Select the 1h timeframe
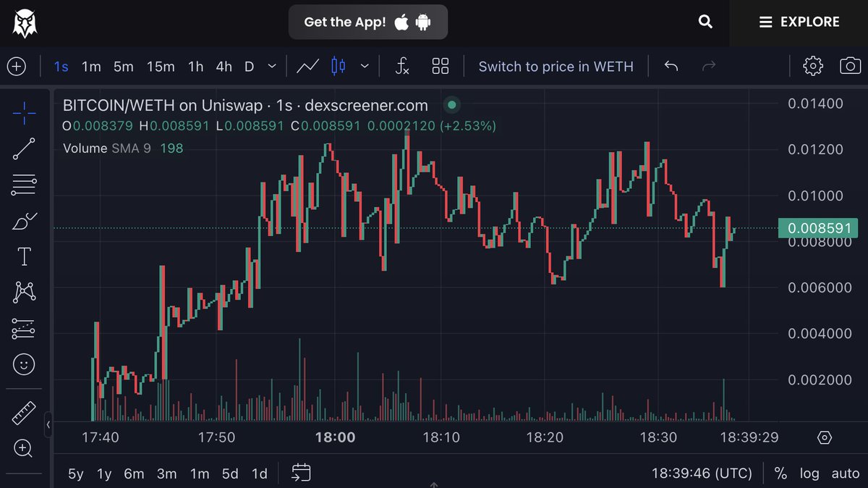 195,67
